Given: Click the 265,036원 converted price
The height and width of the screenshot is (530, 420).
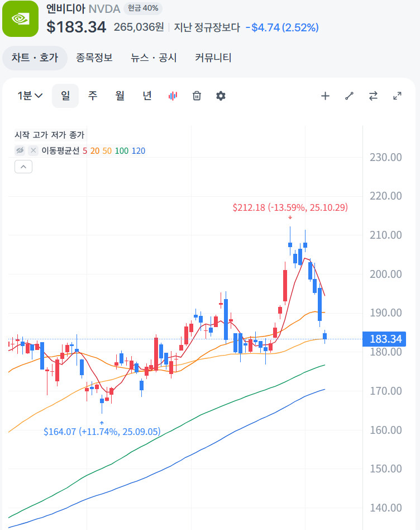Looking at the screenshot, I should [x=139, y=27].
